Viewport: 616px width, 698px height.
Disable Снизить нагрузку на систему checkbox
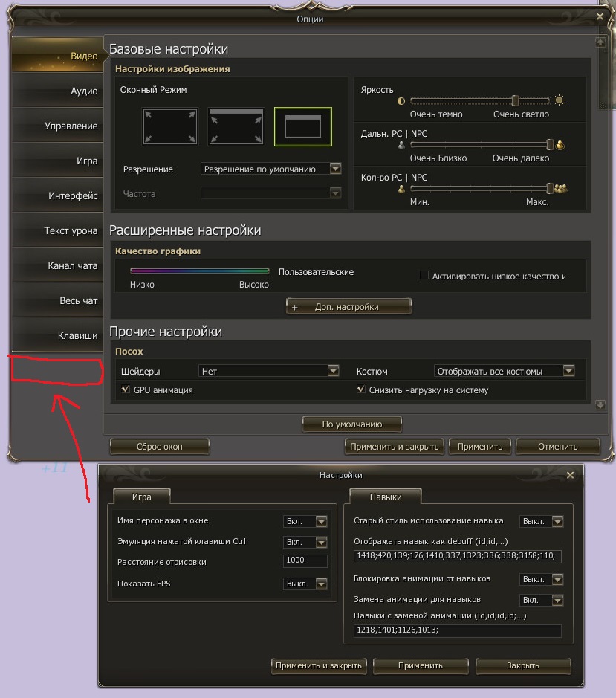coord(361,389)
